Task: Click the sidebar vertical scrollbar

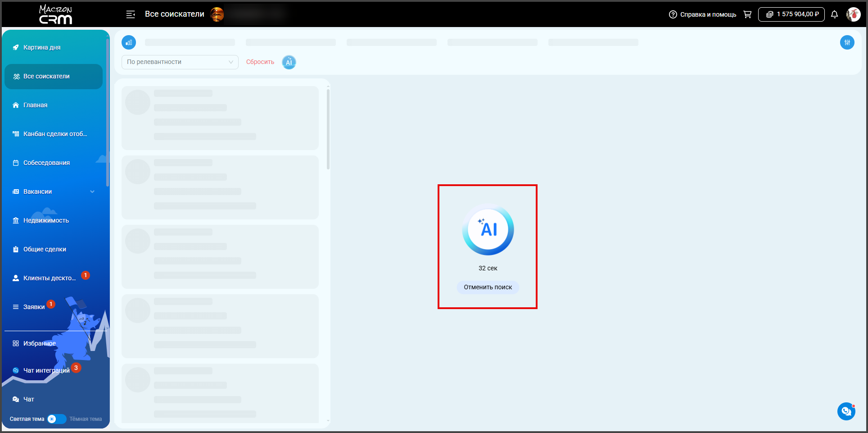Action: [108, 113]
